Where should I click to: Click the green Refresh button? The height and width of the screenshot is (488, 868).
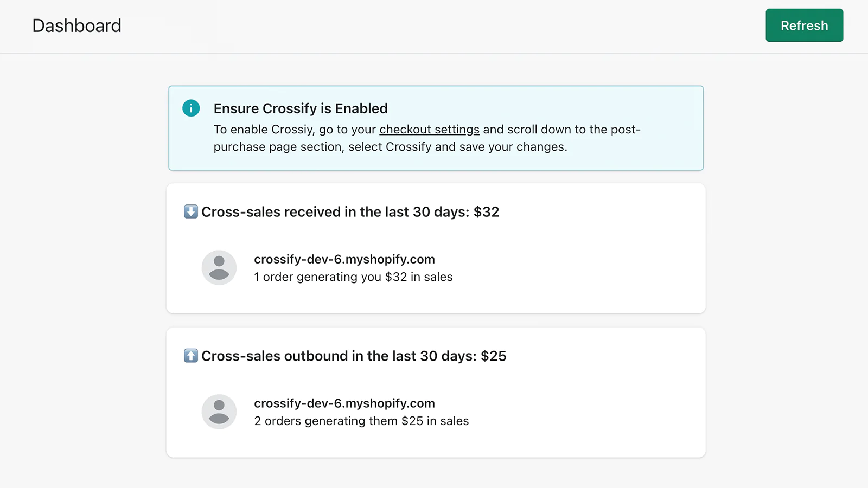[804, 25]
